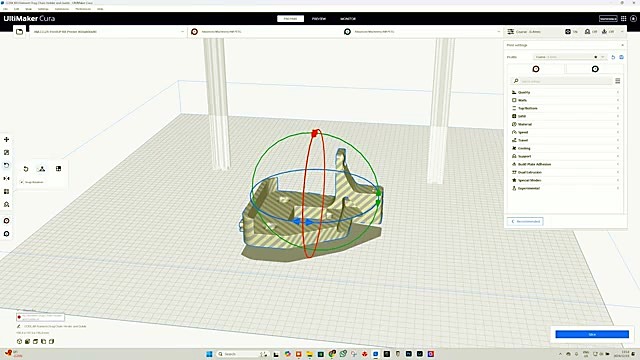This screenshot has height=360, width=640.
Task: Click the infill icon in summary bar
Action: click(568, 31)
